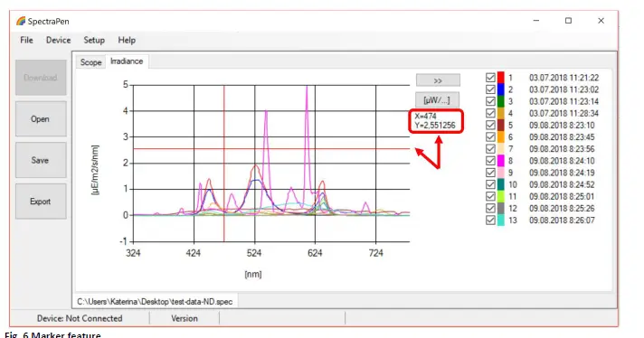Uncheck measurement 2 checkbox
644x338 pixels.
pyautogui.click(x=490, y=89)
